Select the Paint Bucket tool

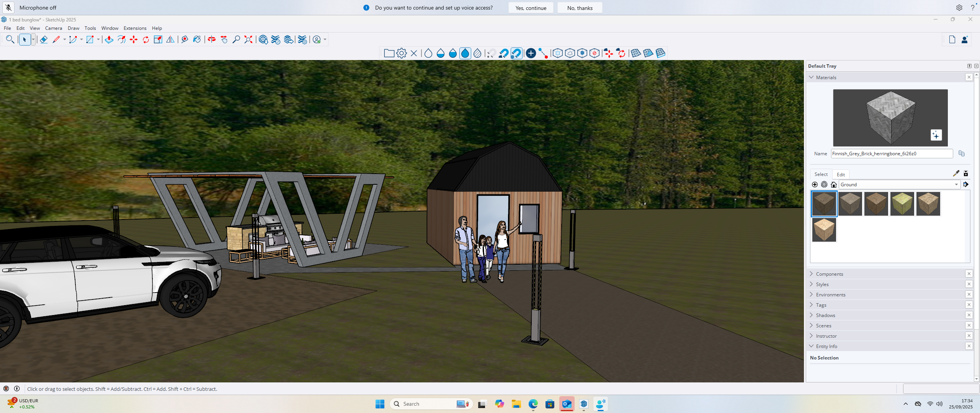point(197,39)
